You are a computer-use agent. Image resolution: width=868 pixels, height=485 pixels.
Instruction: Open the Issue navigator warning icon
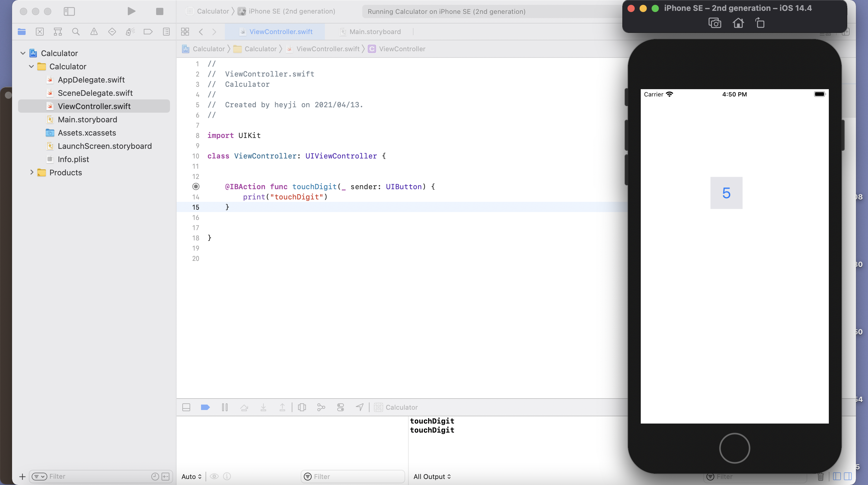click(94, 32)
